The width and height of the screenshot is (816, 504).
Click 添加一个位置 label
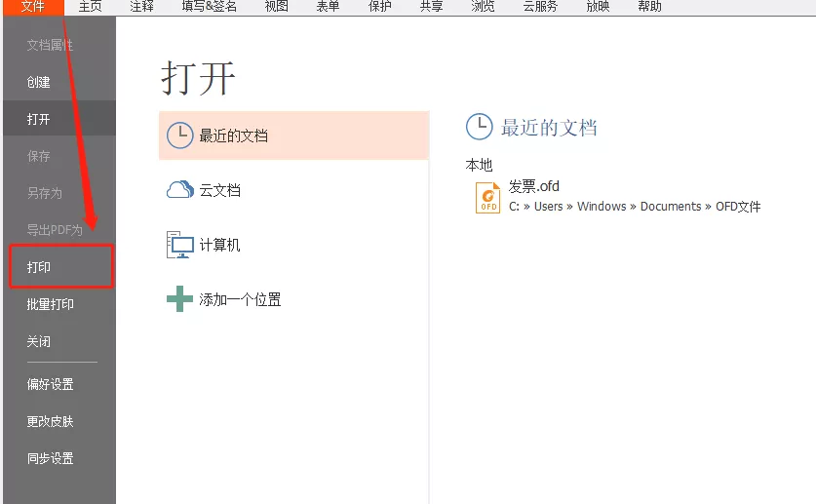pos(240,299)
